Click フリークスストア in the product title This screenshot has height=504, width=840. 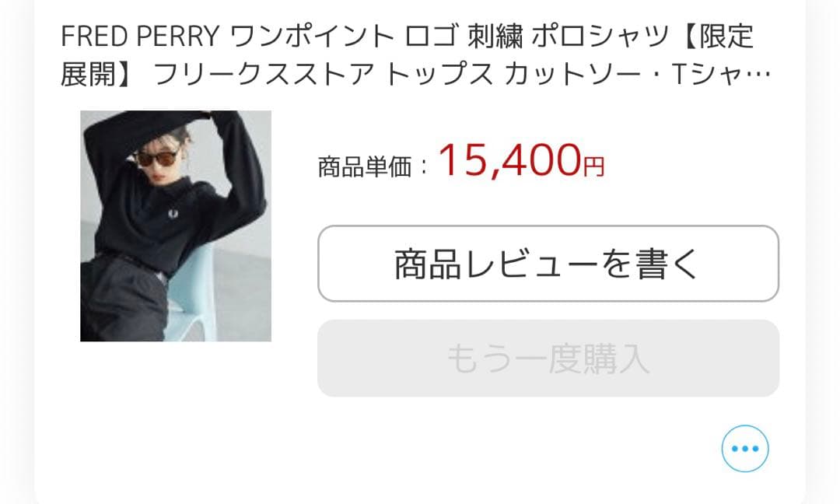pyautogui.click(x=263, y=75)
